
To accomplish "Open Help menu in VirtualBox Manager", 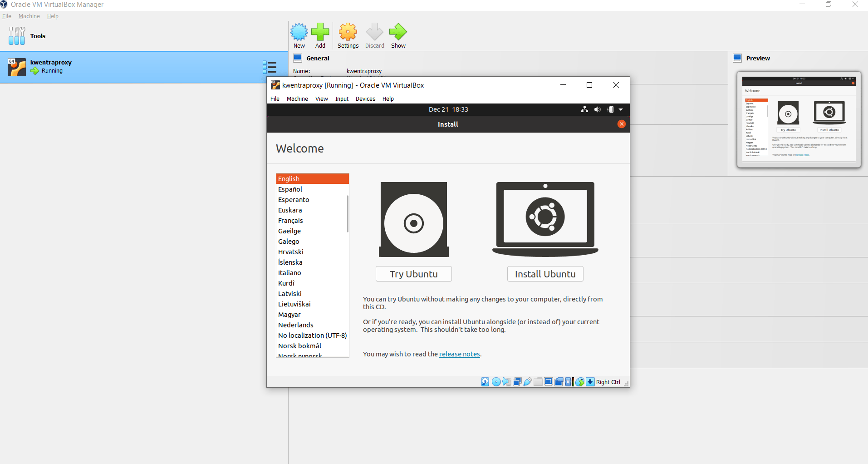I will (53, 16).
